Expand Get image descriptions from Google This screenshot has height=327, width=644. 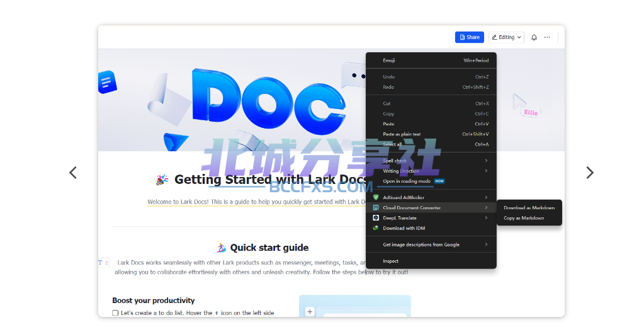click(x=431, y=244)
